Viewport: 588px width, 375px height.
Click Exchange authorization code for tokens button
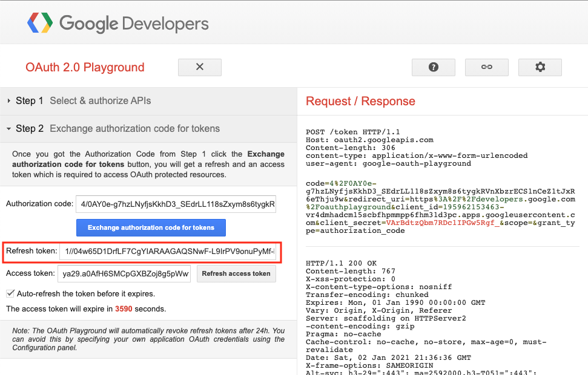point(151,228)
